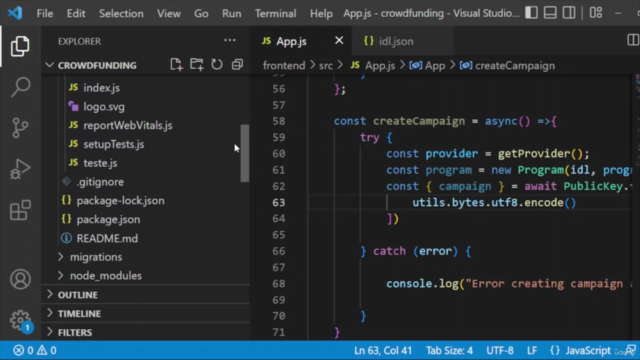Open Customize Layout icon
This screenshot has width=640, height=360.
coord(596,13)
